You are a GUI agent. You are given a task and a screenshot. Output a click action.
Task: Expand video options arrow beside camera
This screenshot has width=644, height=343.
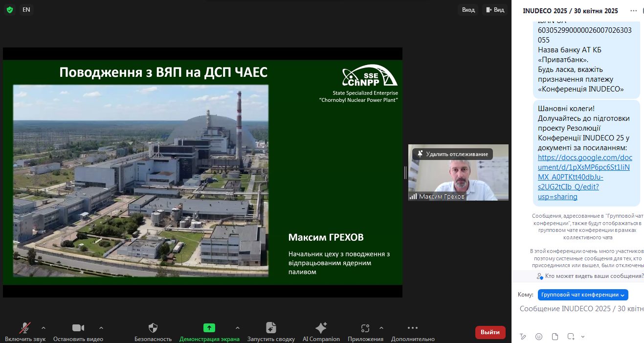pyautogui.click(x=101, y=328)
